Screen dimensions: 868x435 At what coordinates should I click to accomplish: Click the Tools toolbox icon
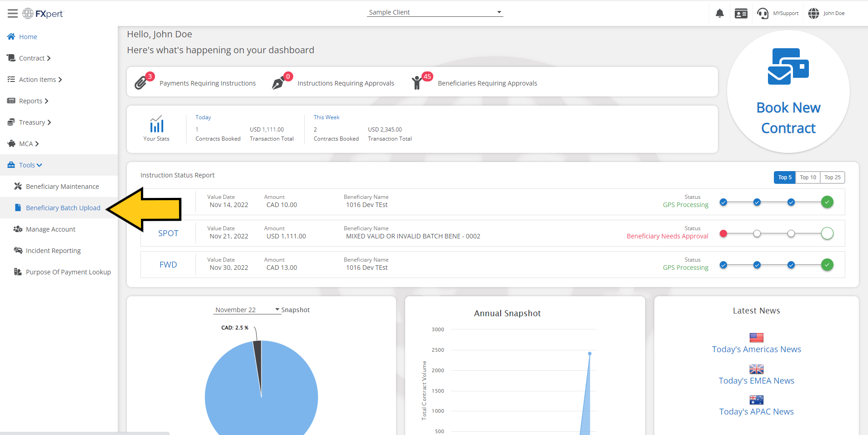(x=11, y=165)
